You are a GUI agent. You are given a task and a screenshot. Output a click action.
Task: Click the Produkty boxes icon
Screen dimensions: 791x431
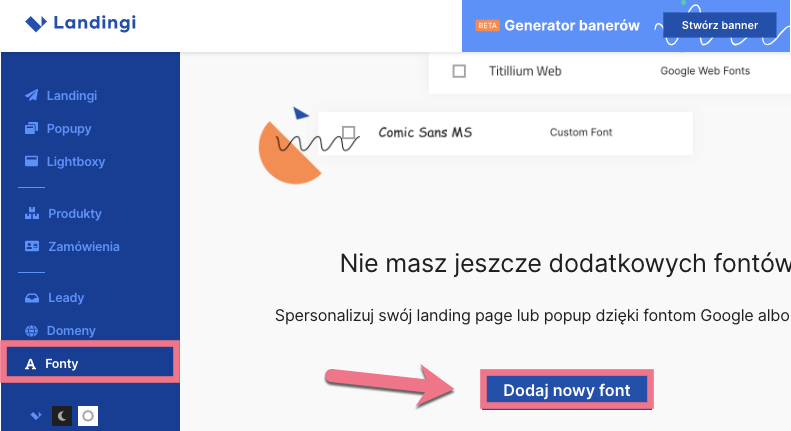coord(32,213)
